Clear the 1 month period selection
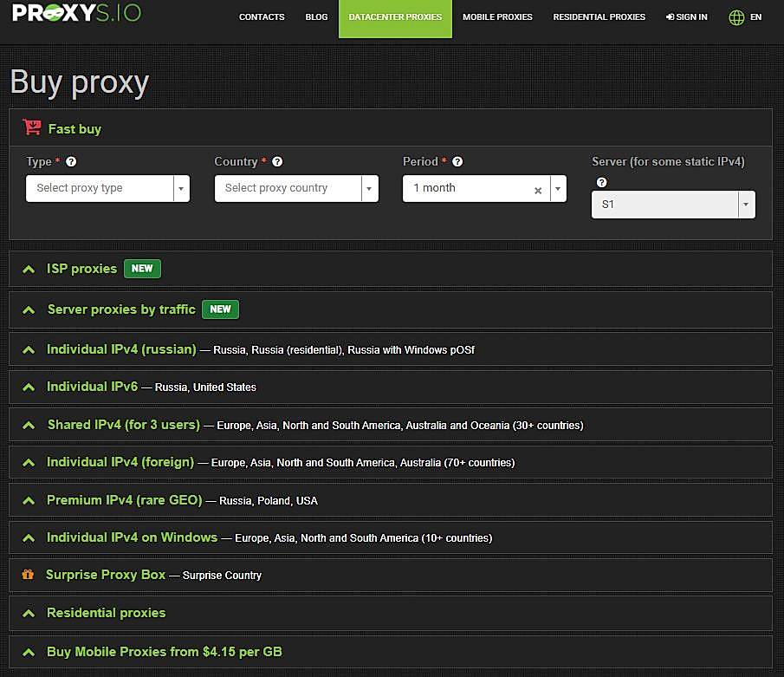 pyautogui.click(x=538, y=190)
